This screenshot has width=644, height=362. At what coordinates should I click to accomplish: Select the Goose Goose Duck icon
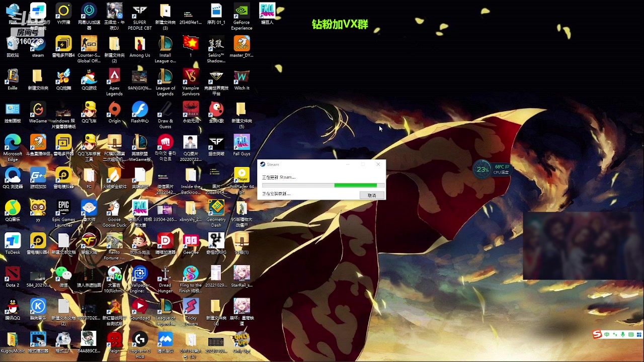[x=114, y=213]
